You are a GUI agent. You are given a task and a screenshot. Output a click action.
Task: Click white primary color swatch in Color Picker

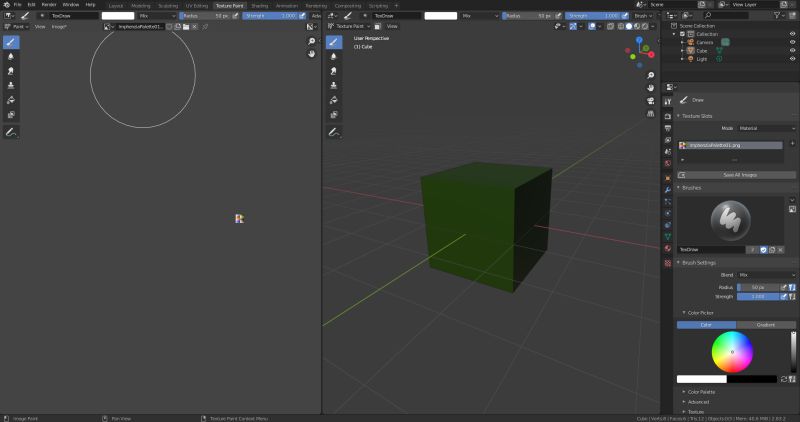tap(702, 379)
